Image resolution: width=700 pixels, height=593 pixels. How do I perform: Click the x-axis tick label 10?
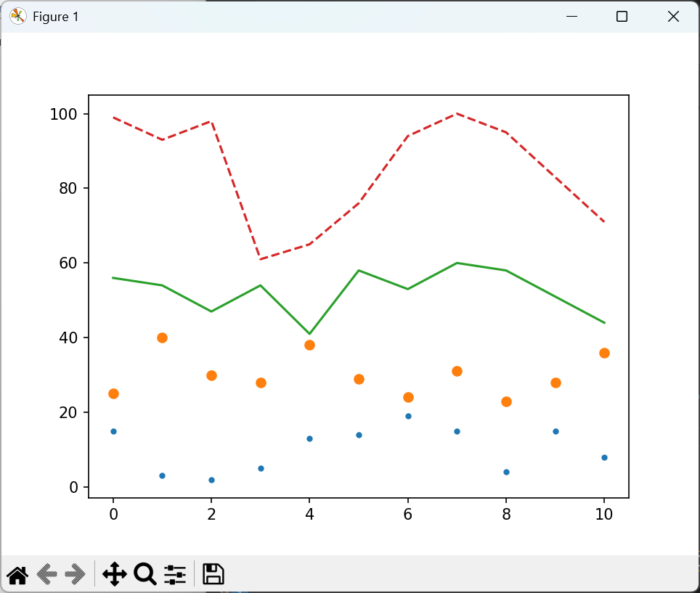(604, 514)
